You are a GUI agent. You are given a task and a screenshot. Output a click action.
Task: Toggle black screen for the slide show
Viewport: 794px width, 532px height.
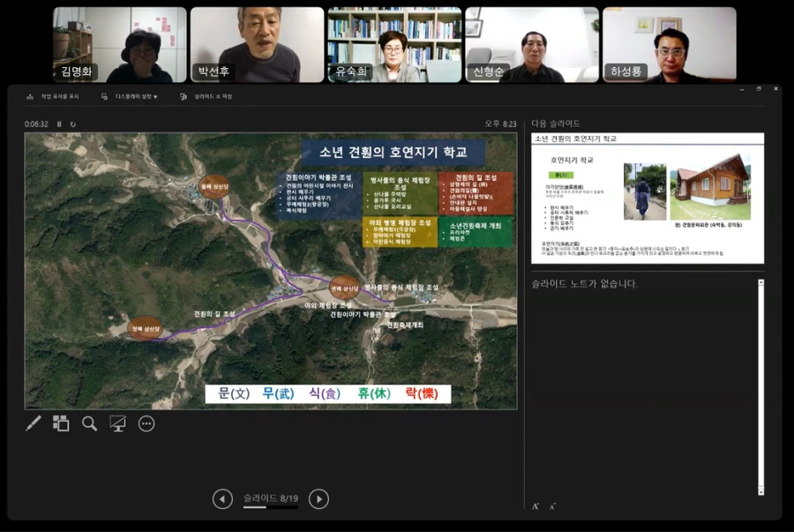117,423
